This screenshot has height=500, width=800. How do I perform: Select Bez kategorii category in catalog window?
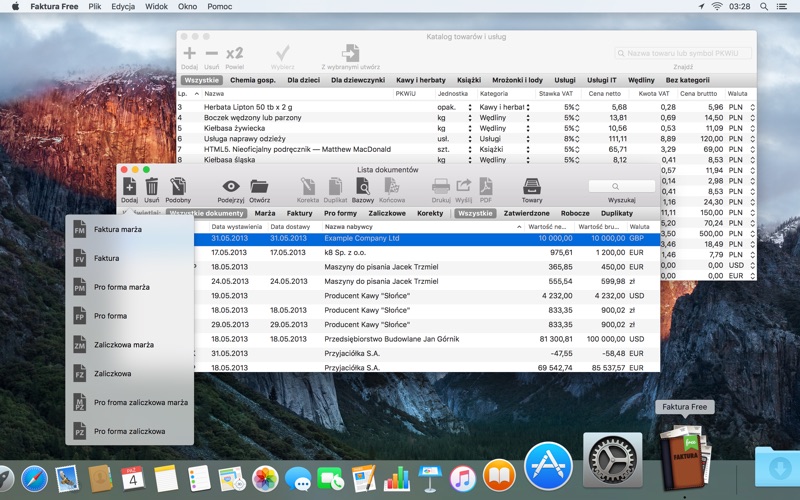click(687, 80)
